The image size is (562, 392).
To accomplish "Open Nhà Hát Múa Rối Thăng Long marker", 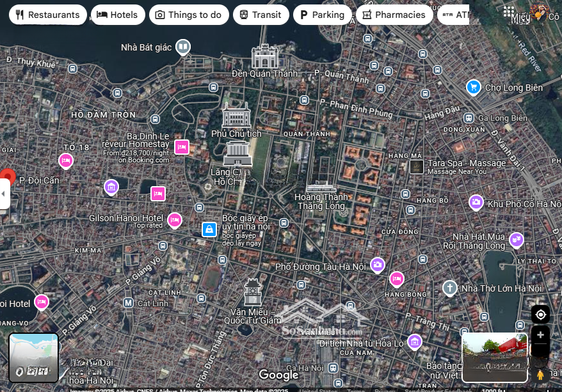I will click(516, 240).
